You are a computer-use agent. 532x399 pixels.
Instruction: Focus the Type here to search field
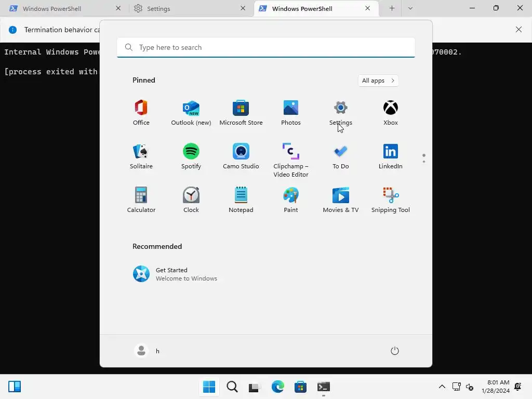[266, 47]
